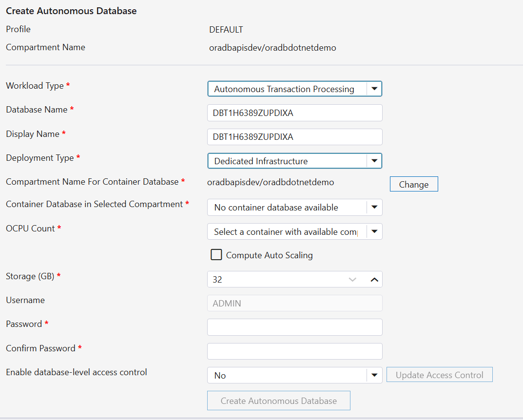Click the Display Name text field

(294, 137)
